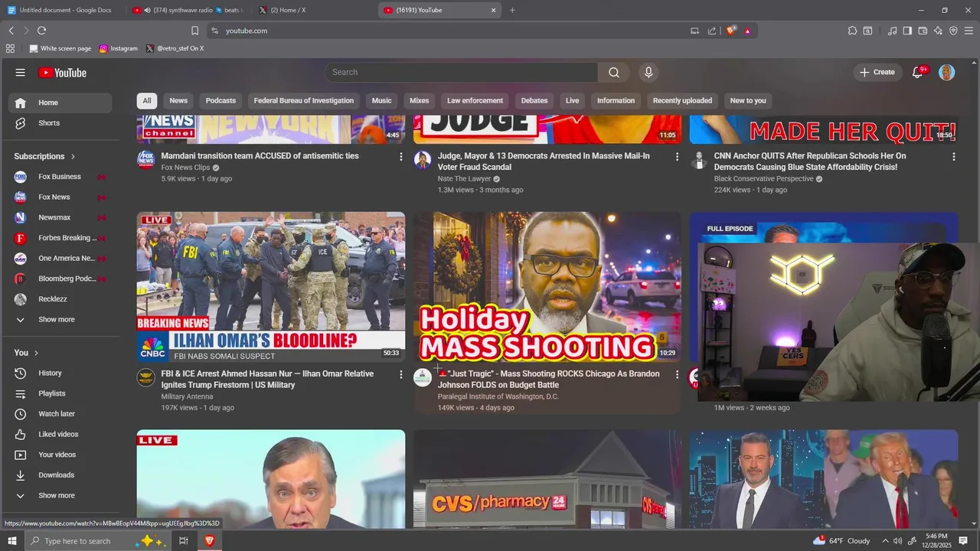Click Black Conservative Perspective channel name
Image resolution: width=980 pixels, height=551 pixels.
(x=763, y=179)
